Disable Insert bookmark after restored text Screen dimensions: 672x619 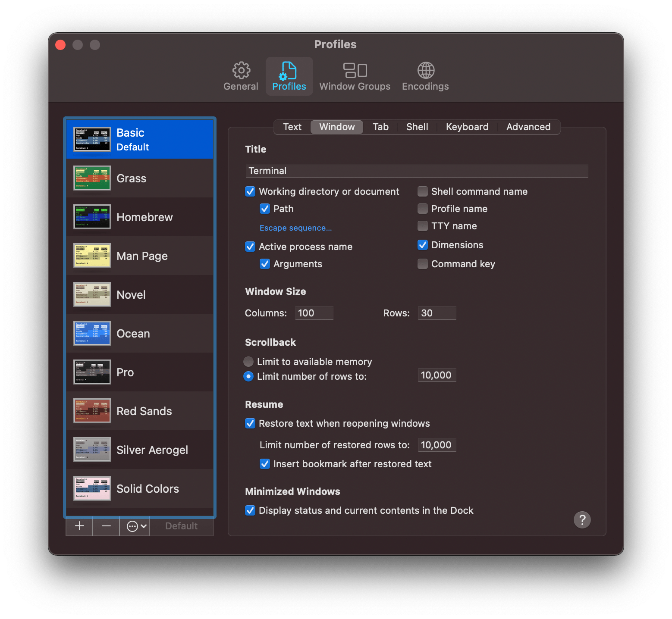point(265,464)
